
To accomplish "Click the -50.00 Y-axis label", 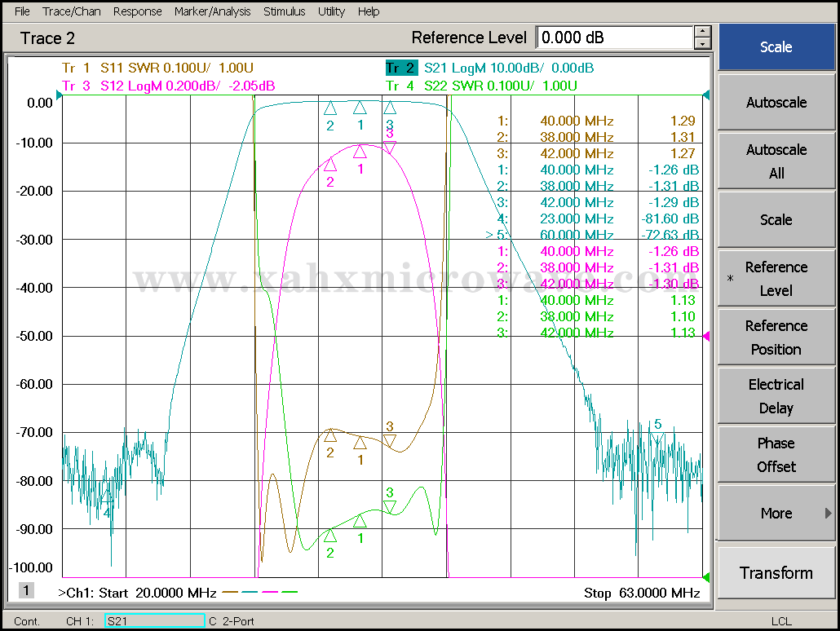I will tap(34, 337).
